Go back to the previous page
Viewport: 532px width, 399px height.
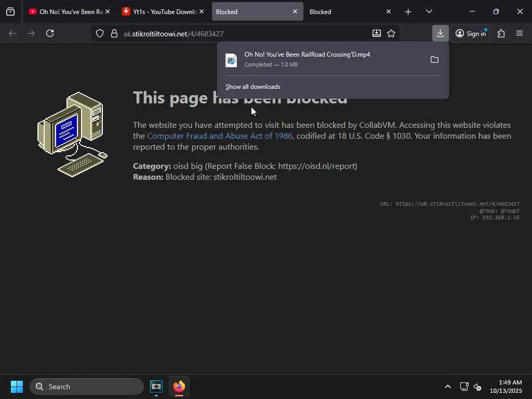click(12, 34)
